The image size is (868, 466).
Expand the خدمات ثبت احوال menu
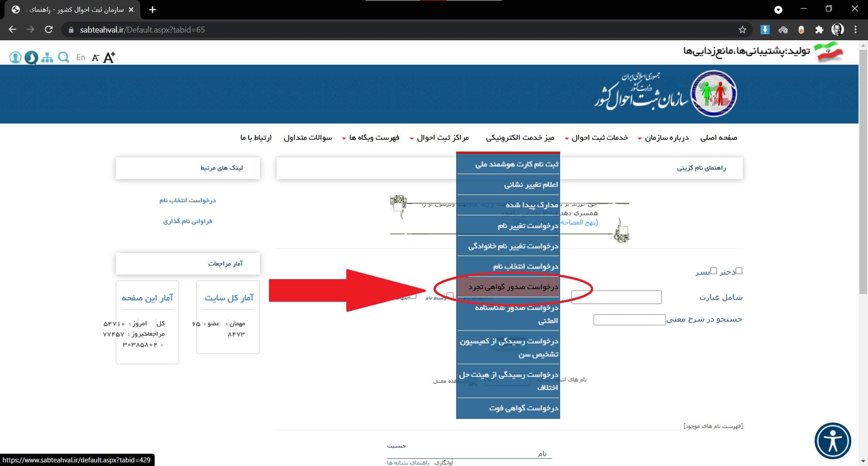596,138
